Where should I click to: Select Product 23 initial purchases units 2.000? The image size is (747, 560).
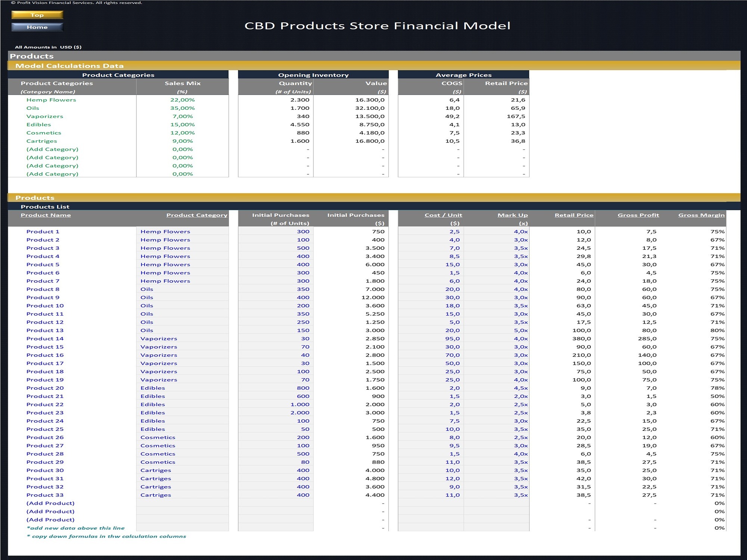tap(276, 413)
